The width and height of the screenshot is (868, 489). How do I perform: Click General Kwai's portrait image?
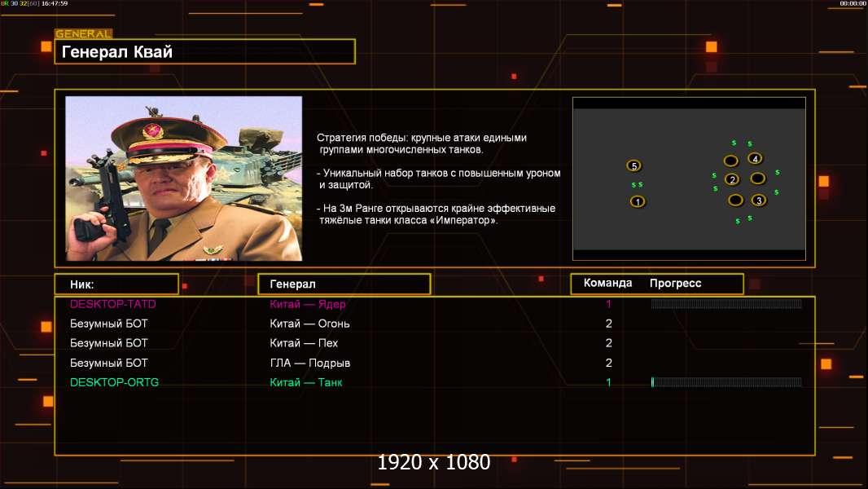183,178
